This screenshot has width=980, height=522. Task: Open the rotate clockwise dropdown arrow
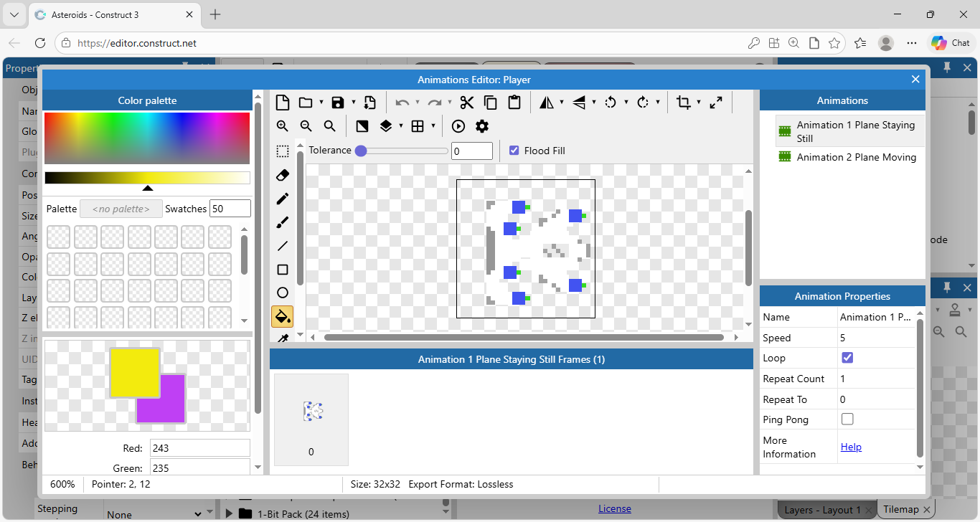(659, 103)
